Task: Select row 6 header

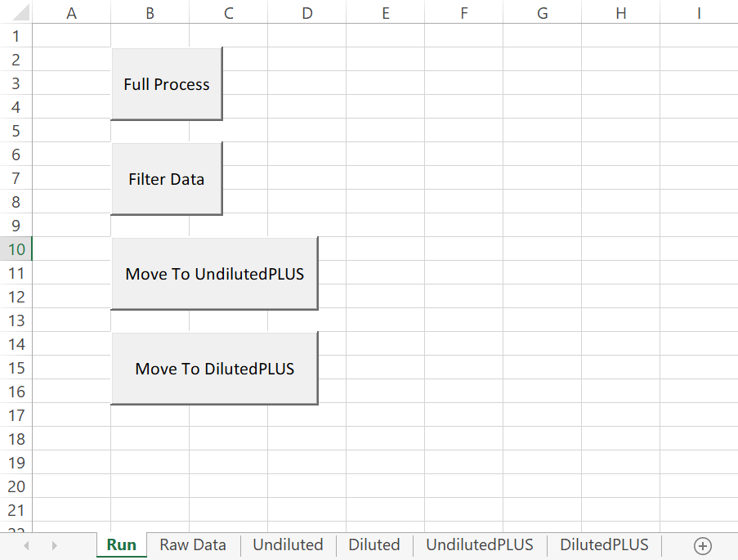Action: (16, 154)
